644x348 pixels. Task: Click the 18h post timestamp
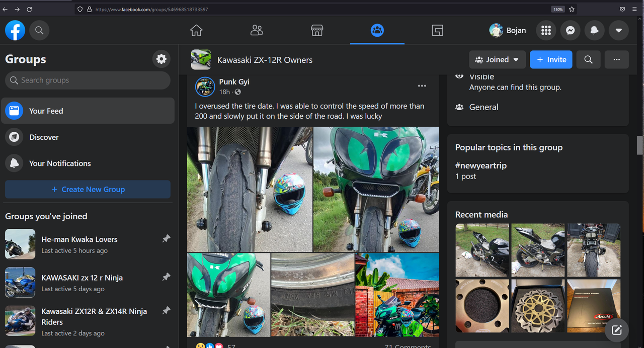pyautogui.click(x=224, y=92)
